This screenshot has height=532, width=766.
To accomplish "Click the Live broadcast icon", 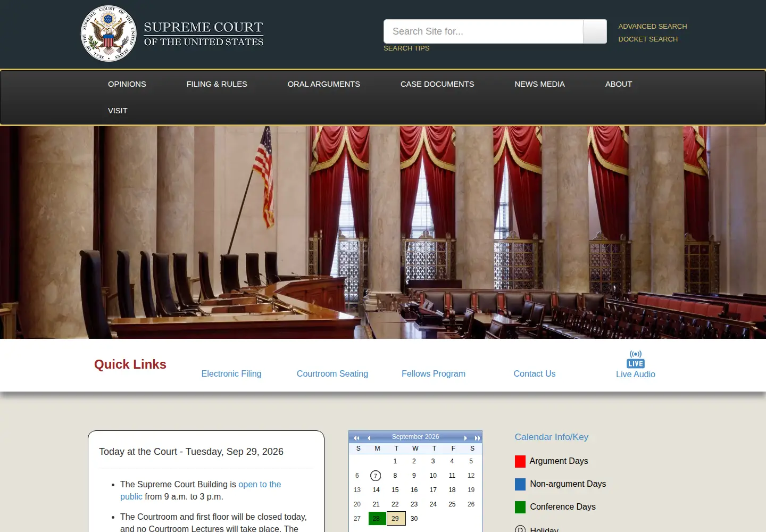I will (635, 359).
